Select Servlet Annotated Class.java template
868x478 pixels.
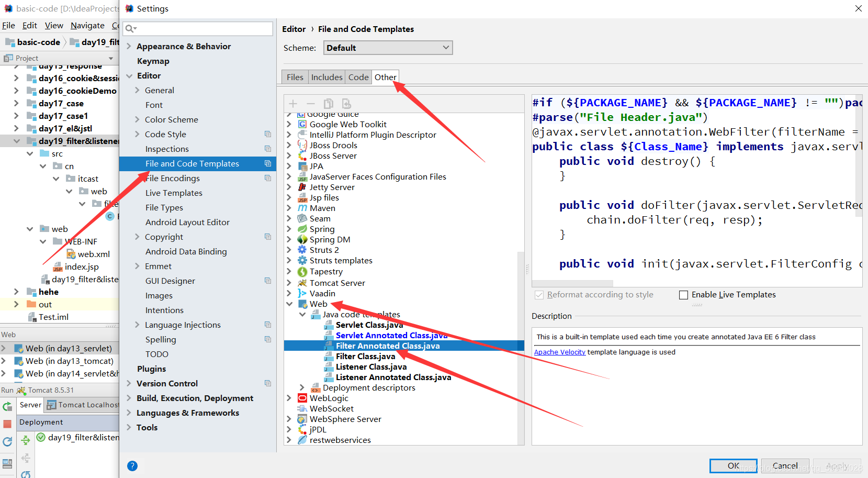click(392, 335)
